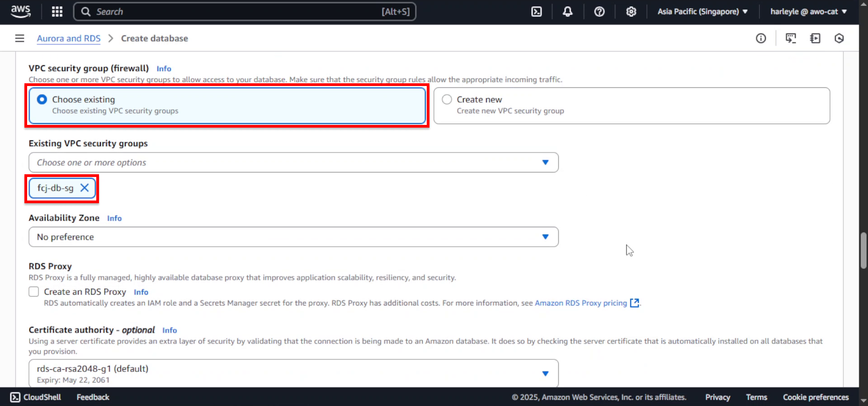Open the services grid menu
This screenshot has width=868, height=406.
tap(57, 12)
